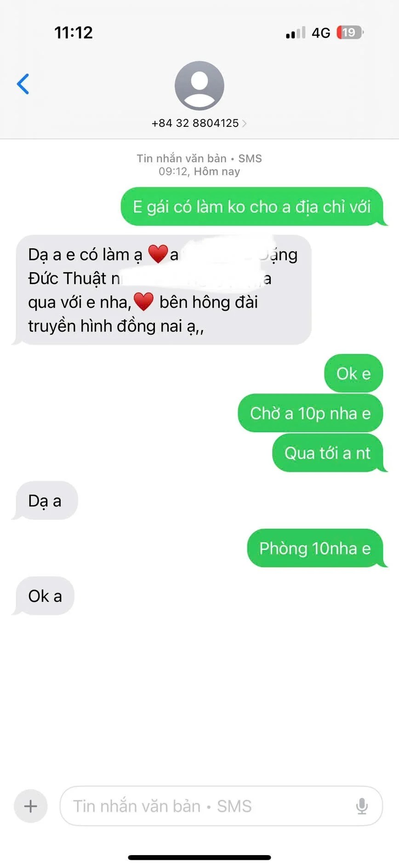Select the gray "Dạ a" reply bubble
The image size is (399, 868).
coord(45,501)
